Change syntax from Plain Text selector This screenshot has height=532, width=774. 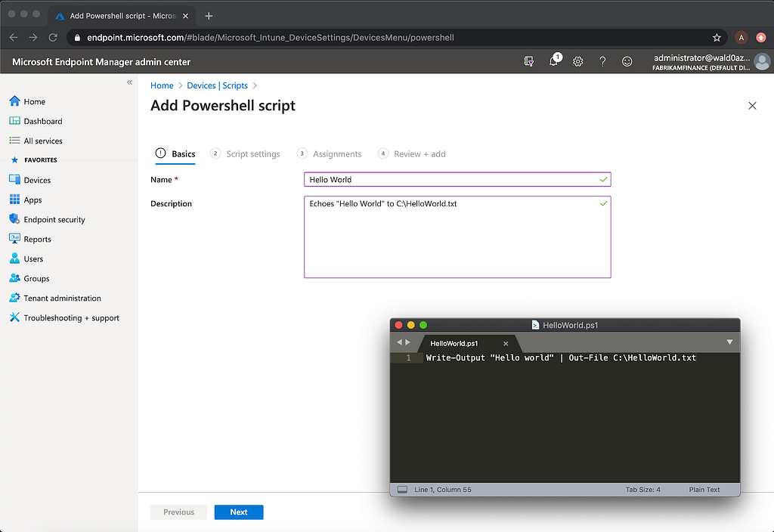pyautogui.click(x=704, y=490)
